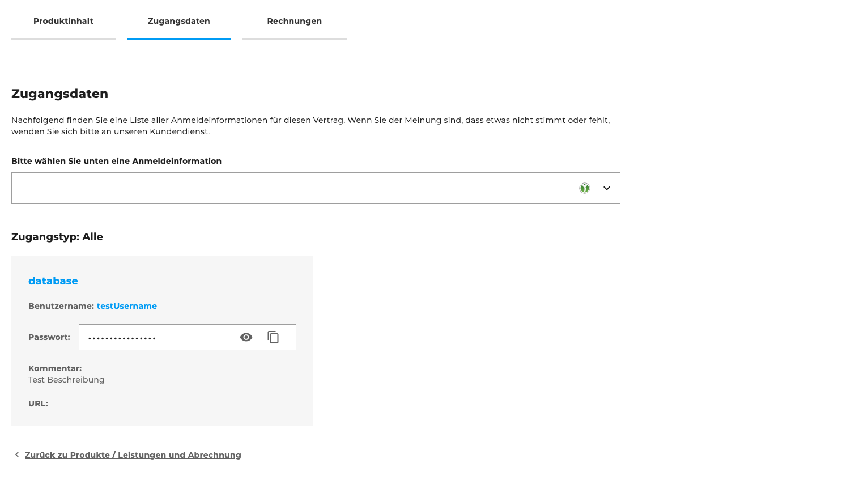The width and height of the screenshot is (868, 480).
Task: Click the testUsername value
Action: pos(127,306)
